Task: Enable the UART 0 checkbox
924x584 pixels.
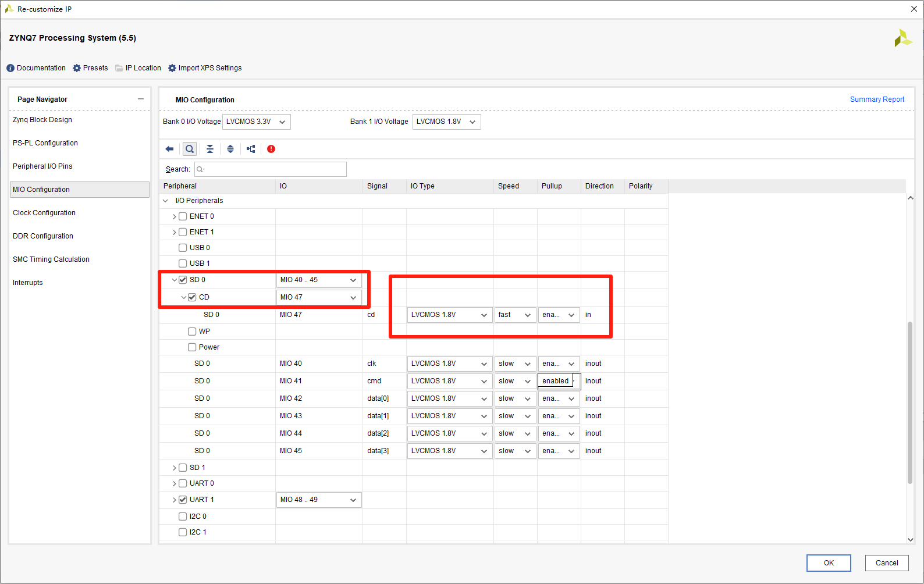Action: [x=183, y=483]
